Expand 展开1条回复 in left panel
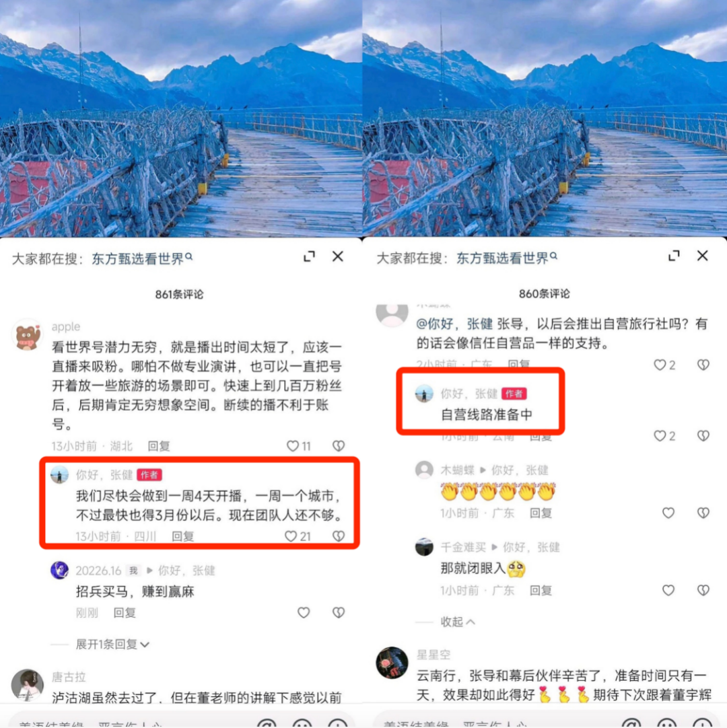The height and width of the screenshot is (728, 727). [112, 644]
